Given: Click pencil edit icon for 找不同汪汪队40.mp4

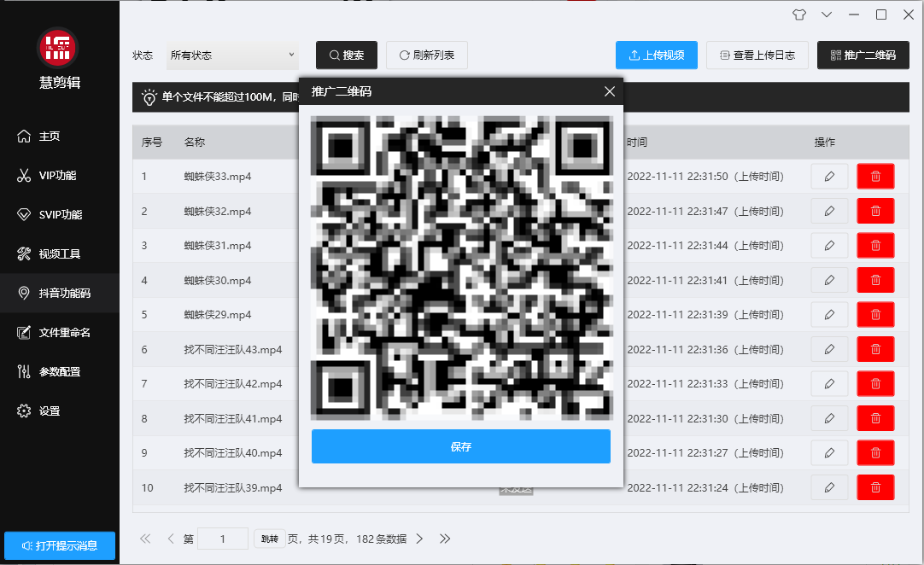Looking at the screenshot, I should (828, 452).
